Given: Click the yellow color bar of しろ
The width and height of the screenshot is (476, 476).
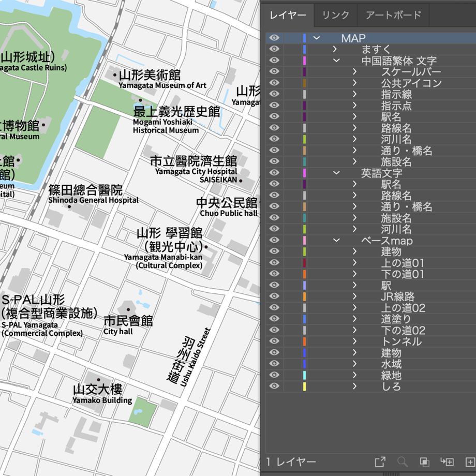Looking at the screenshot, I should [304, 386].
